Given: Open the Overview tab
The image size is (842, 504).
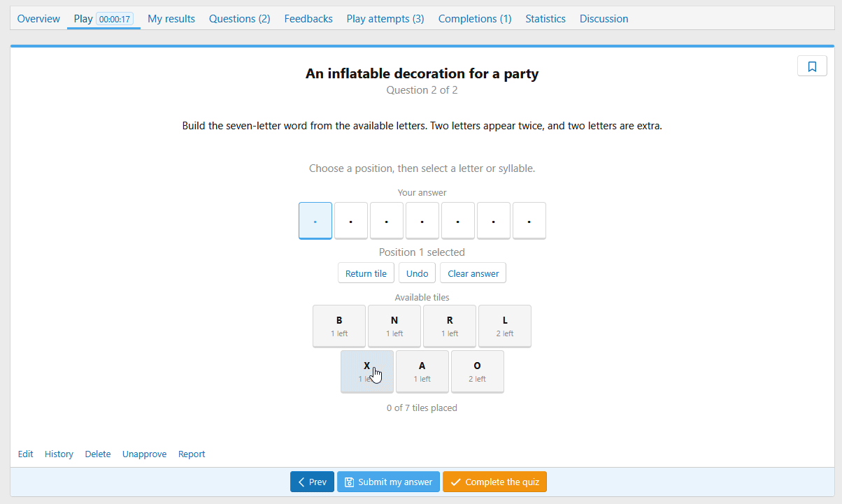Looking at the screenshot, I should point(38,19).
